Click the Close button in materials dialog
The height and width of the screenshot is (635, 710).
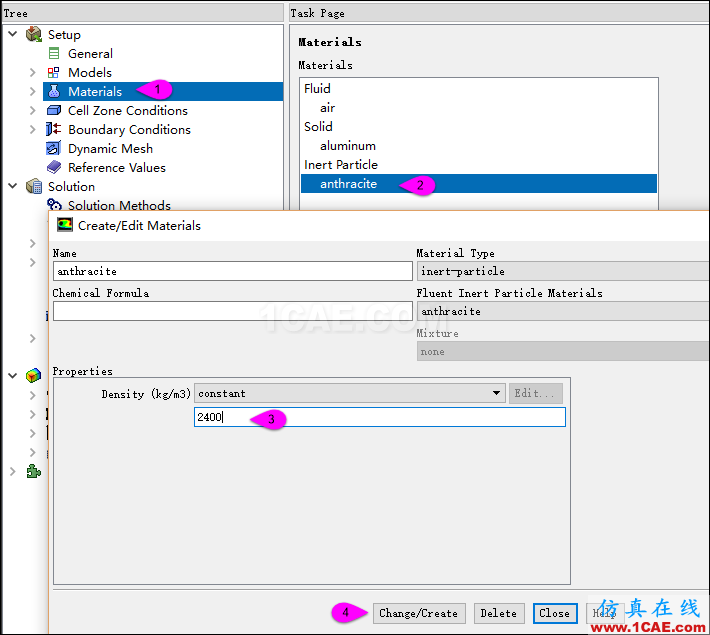click(x=555, y=613)
